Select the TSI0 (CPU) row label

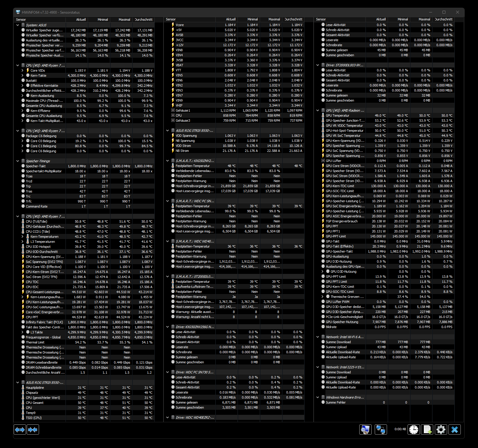34,418
